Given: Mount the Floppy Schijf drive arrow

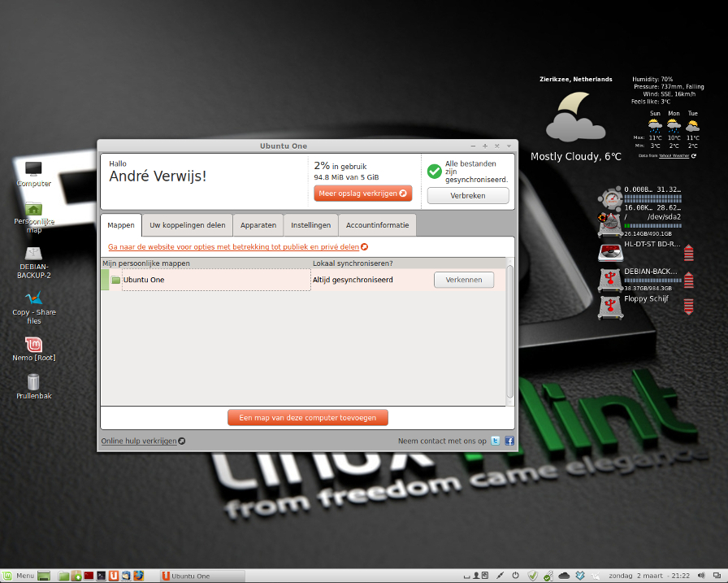Looking at the screenshot, I should (689, 307).
